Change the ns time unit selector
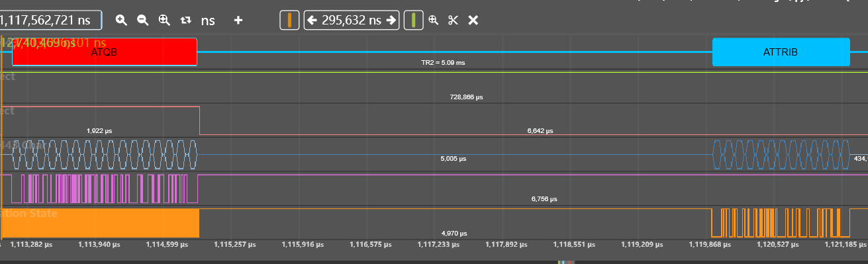The image size is (868, 264). tap(208, 20)
